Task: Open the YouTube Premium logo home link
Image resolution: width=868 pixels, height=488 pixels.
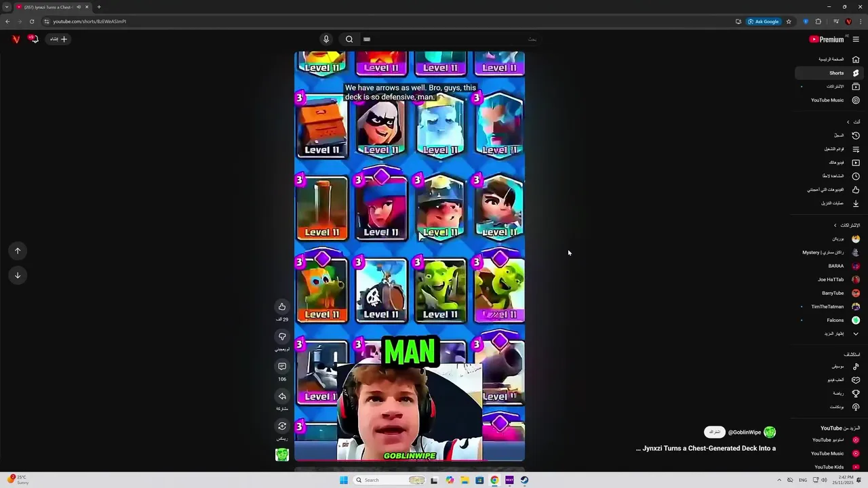Action: tap(827, 39)
